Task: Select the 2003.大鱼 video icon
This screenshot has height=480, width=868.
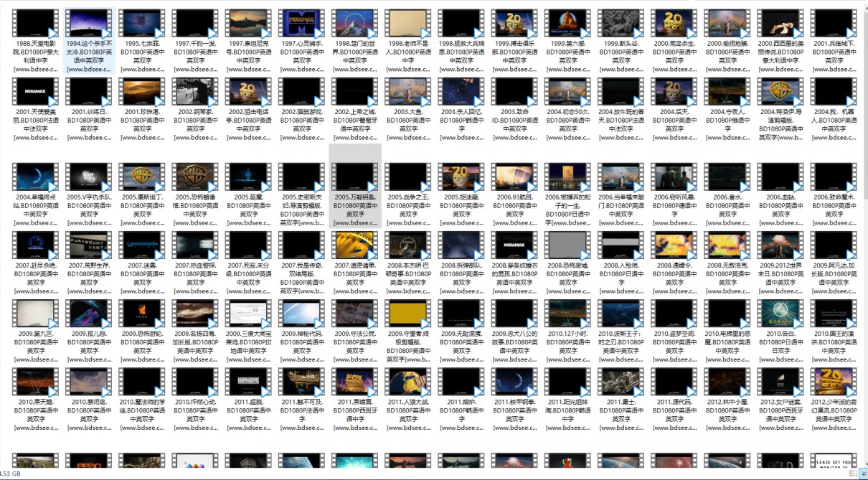Action: coord(408,92)
